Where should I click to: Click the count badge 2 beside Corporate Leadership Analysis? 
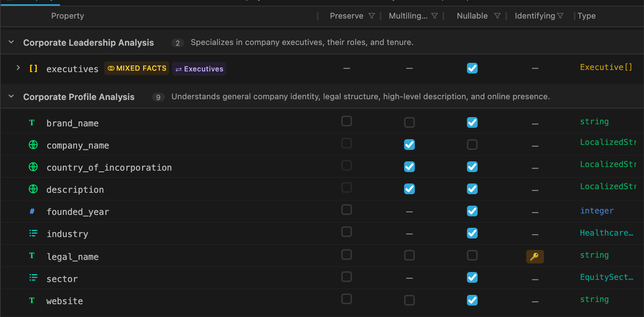tap(177, 43)
